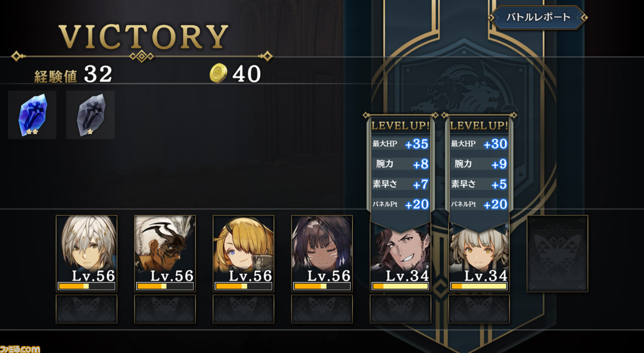
Task: Select the gray one-star crystal reward
Action: (x=91, y=115)
